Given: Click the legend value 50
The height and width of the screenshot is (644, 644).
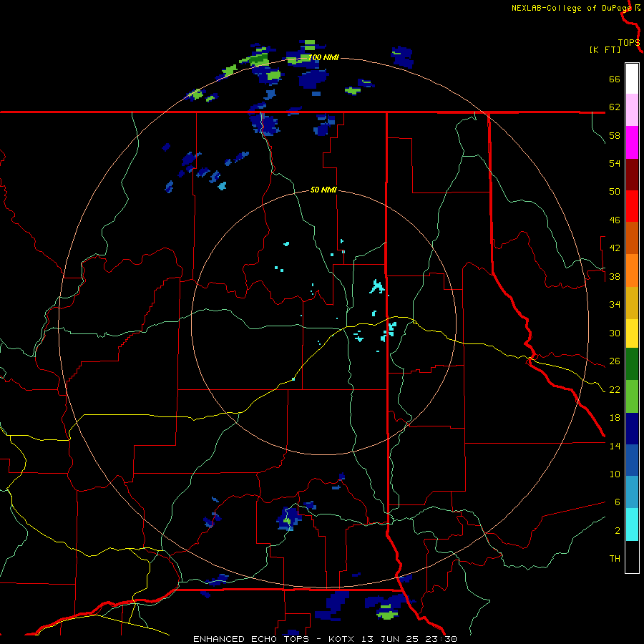Looking at the screenshot, I should pos(615,192).
